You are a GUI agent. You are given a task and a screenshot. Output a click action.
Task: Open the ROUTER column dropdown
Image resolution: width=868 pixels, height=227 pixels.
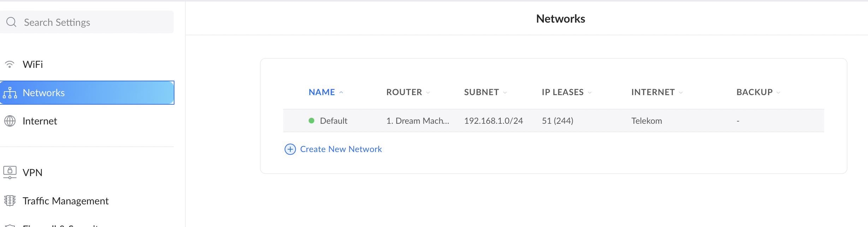428,92
